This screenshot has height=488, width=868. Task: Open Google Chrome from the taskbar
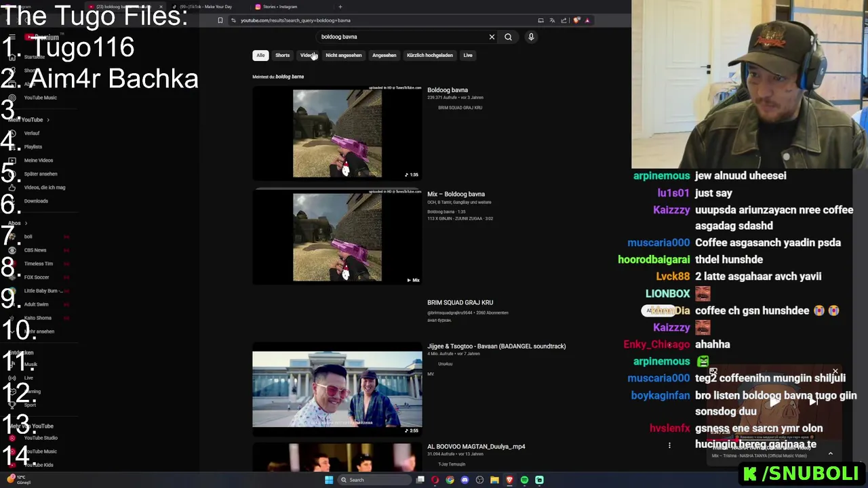pyautogui.click(x=450, y=480)
